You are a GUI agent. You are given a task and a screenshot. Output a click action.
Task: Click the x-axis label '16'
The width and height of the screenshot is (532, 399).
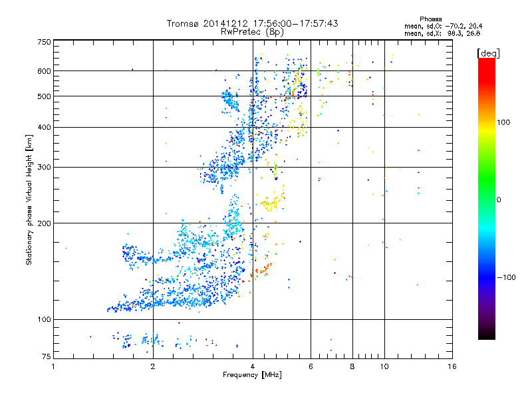point(452,366)
